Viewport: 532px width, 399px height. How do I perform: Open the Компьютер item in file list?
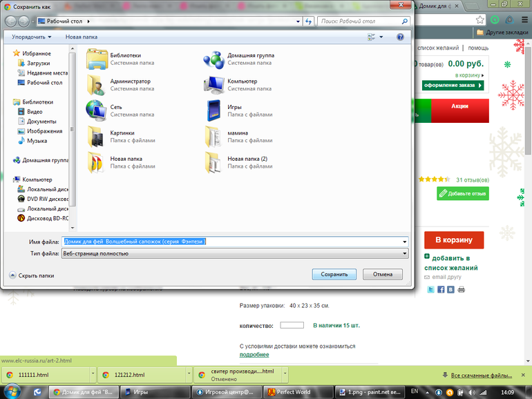click(x=238, y=85)
